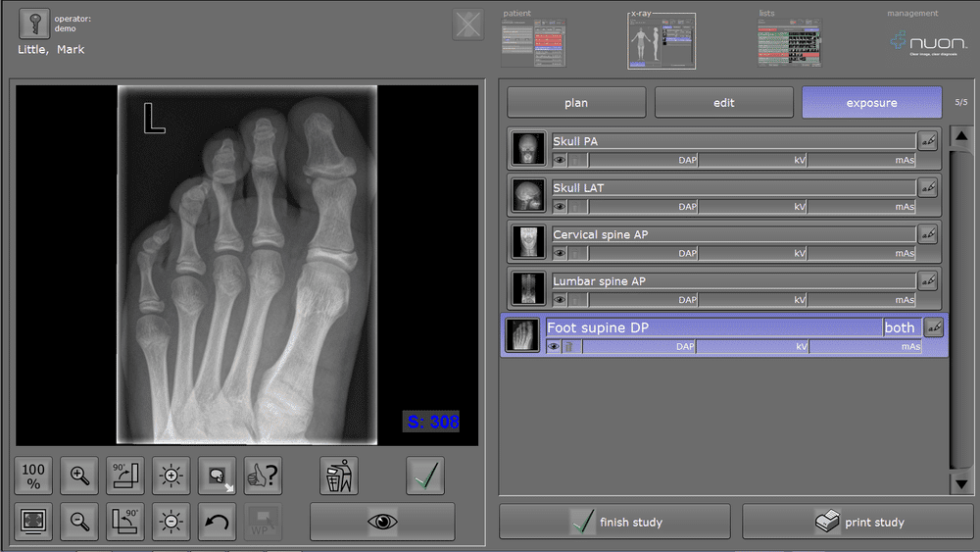Image resolution: width=980 pixels, height=552 pixels.
Task: Undo last change with the curved arrow
Action: 218,522
